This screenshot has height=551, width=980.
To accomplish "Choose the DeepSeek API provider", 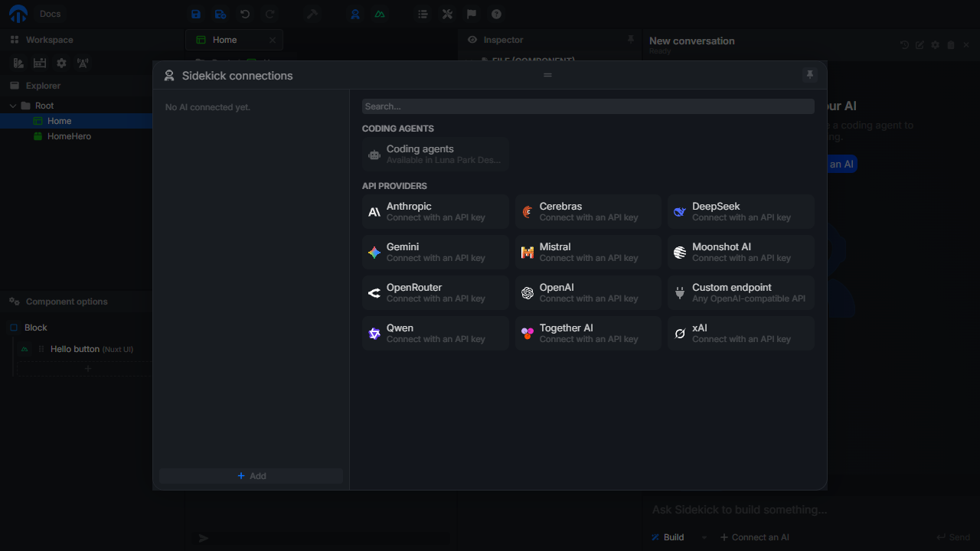I will point(741,212).
